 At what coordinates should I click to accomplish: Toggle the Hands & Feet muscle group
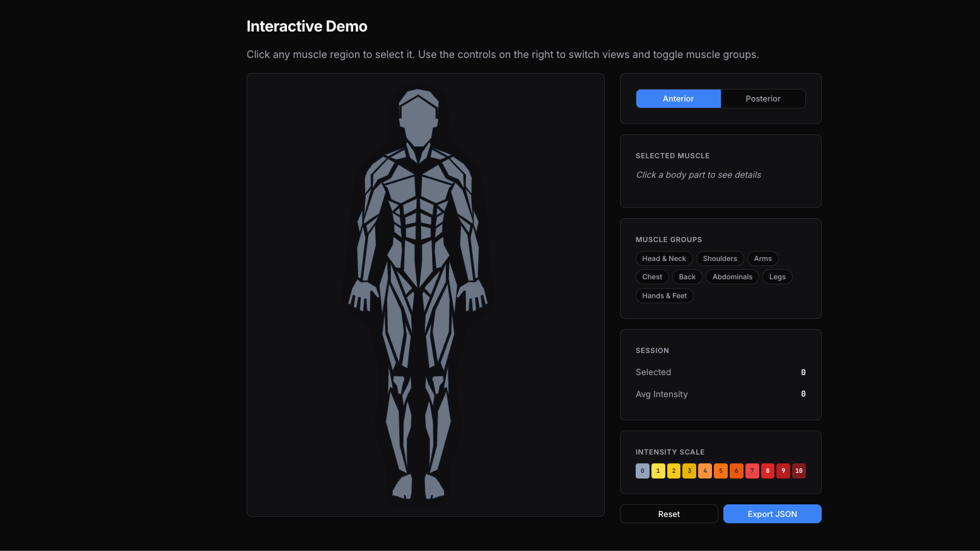pos(664,295)
